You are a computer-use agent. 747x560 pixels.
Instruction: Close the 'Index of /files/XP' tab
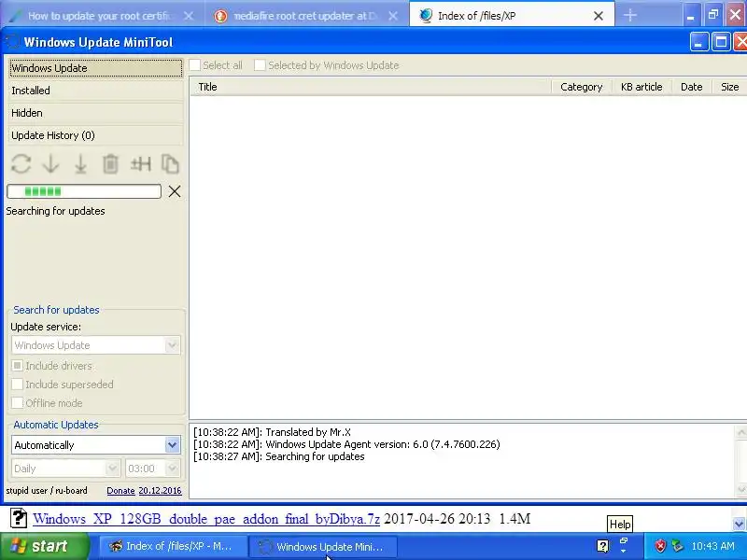pyautogui.click(x=599, y=16)
